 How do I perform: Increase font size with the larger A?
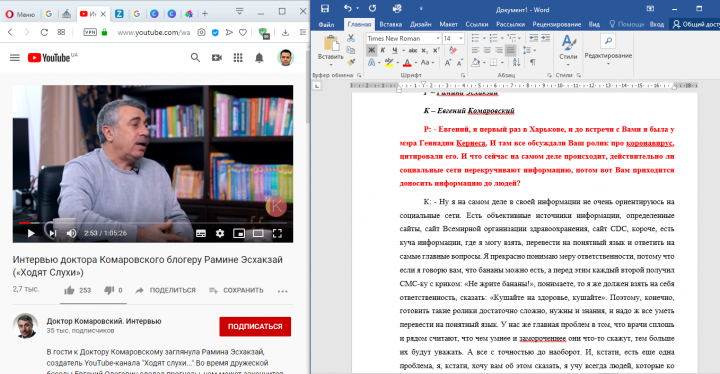pyautogui.click(x=447, y=62)
